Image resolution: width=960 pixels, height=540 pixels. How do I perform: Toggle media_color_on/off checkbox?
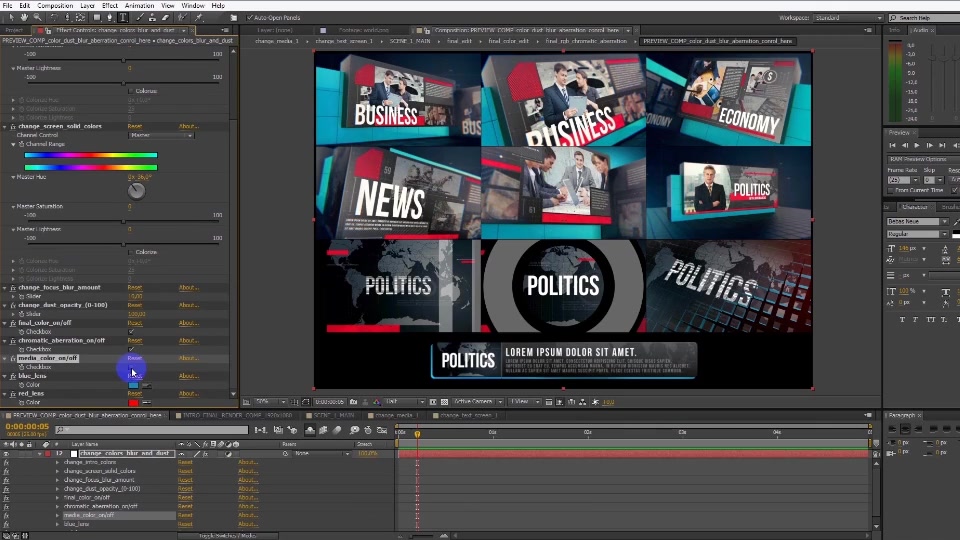tap(131, 367)
